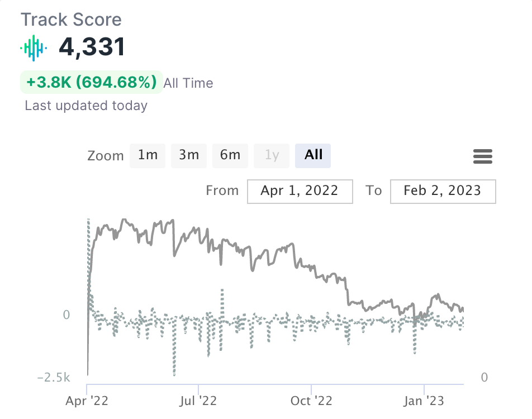Click the green waveform Track Score icon
This screenshot has height=419, width=532.
point(34,48)
